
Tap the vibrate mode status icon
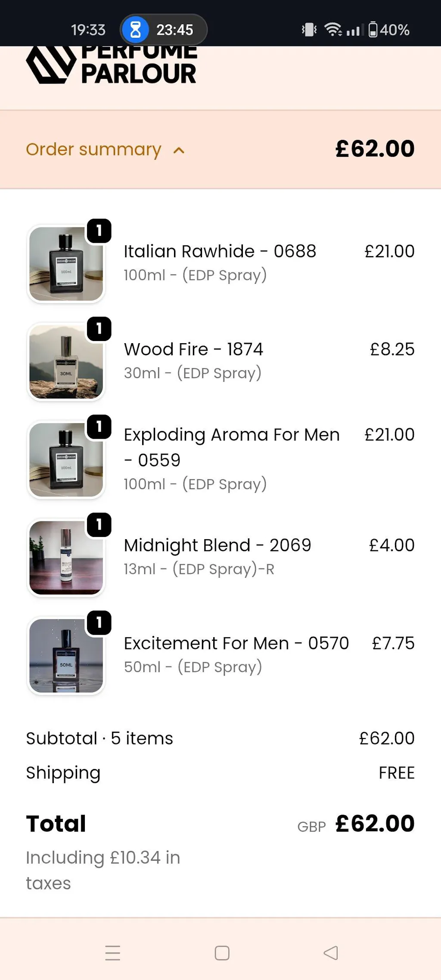309,30
